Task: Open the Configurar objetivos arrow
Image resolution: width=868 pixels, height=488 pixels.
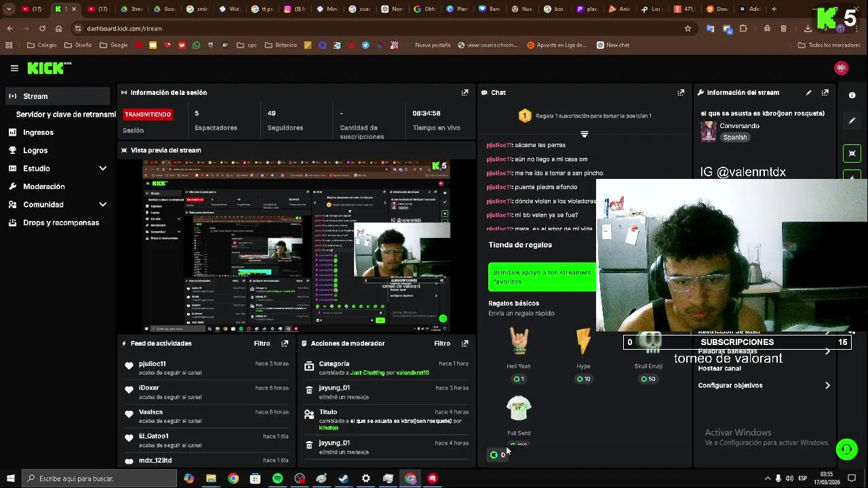Action: (827, 386)
